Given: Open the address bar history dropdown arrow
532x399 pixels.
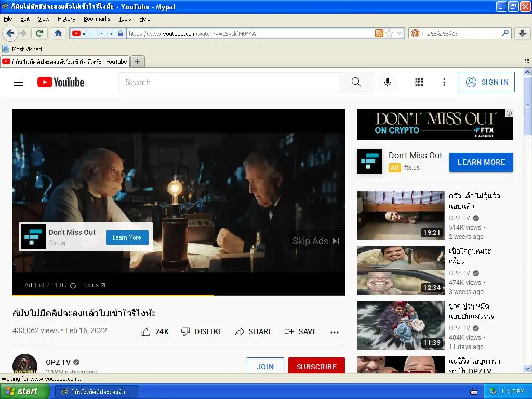Looking at the screenshot, I should click(x=400, y=33).
